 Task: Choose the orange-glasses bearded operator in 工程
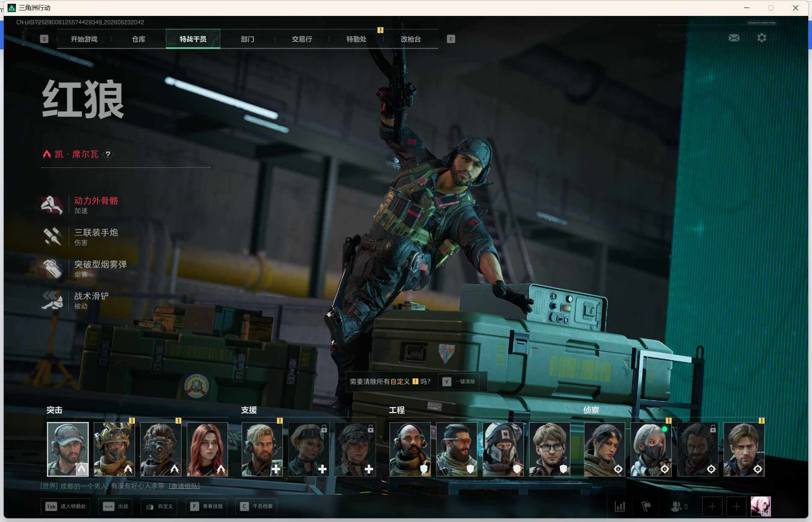point(457,449)
